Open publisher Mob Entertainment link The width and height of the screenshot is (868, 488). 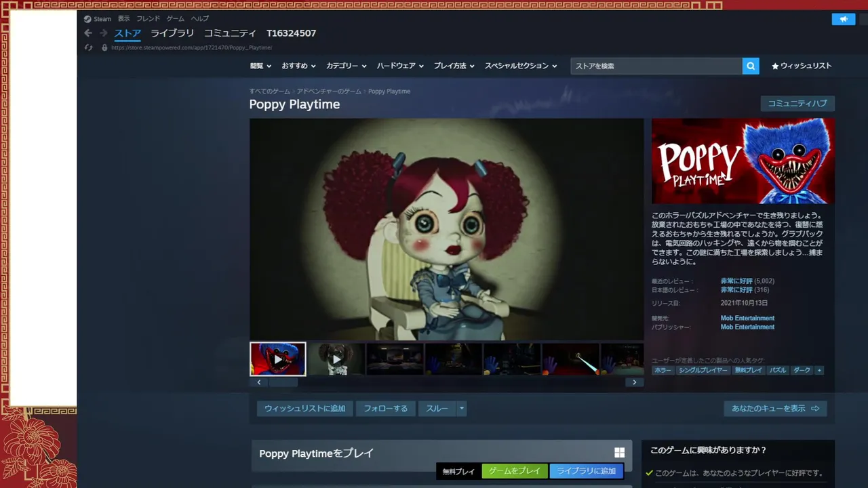(747, 327)
